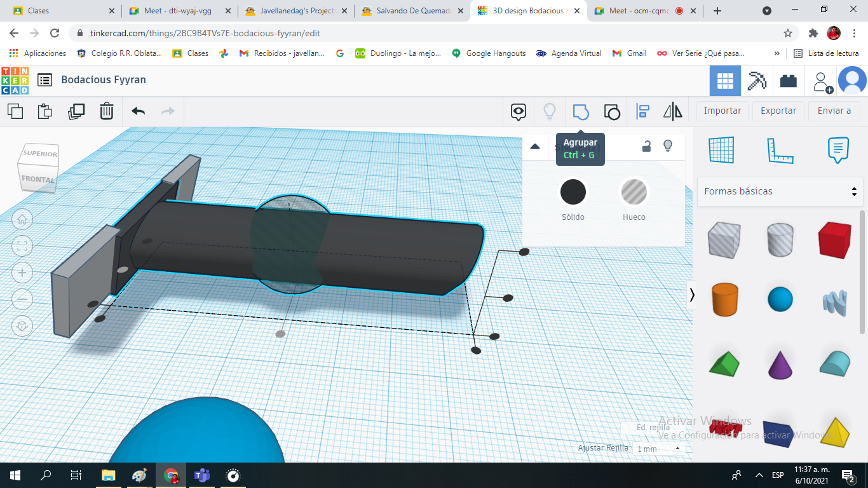Switch to Javellanedag's Projects tab
Viewport: 868px width, 488px height.
pyautogui.click(x=296, y=11)
